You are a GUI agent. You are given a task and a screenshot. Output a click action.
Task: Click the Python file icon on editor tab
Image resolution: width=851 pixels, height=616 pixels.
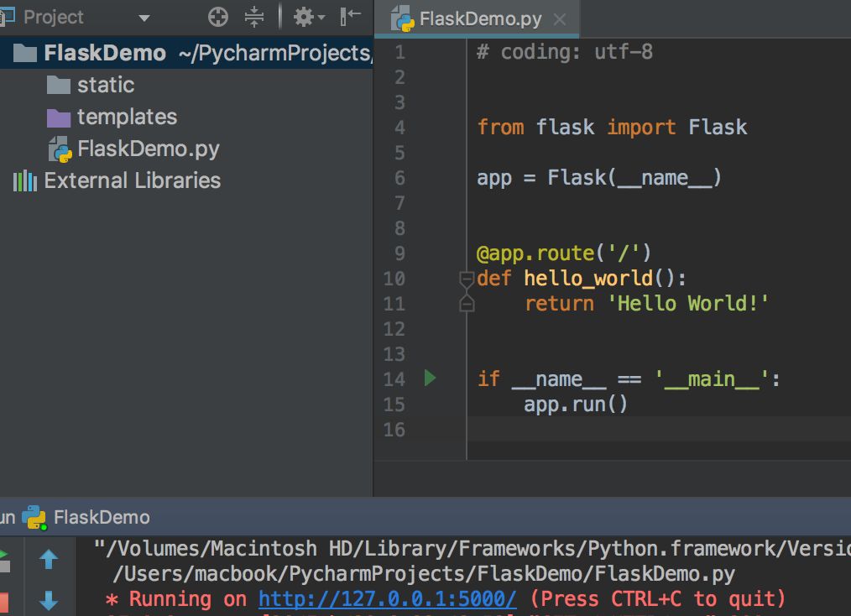[403, 19]
